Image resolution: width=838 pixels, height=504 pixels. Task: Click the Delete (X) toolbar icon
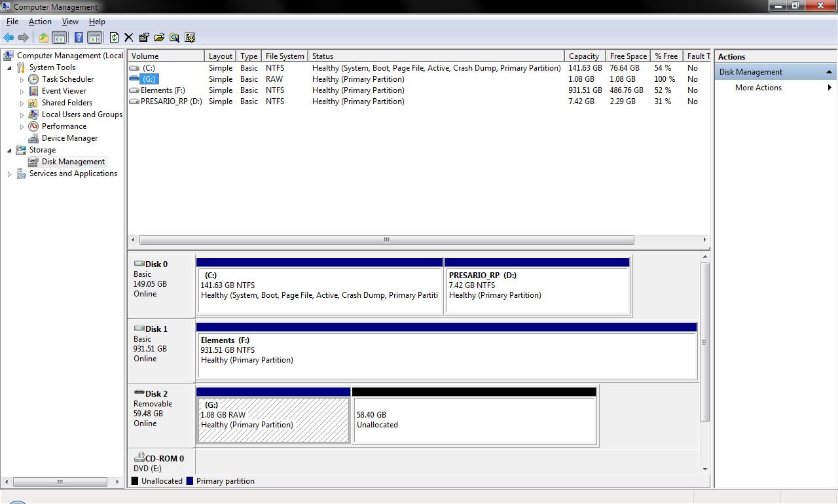128,37
